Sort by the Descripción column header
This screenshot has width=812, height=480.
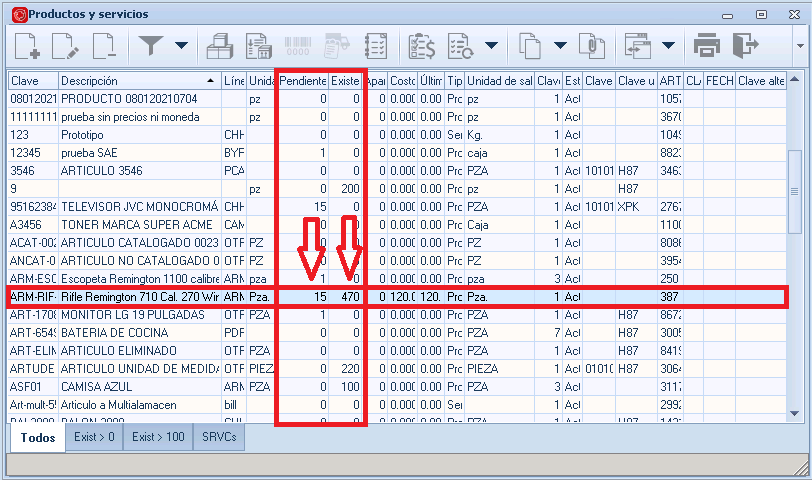pos(135,80)
